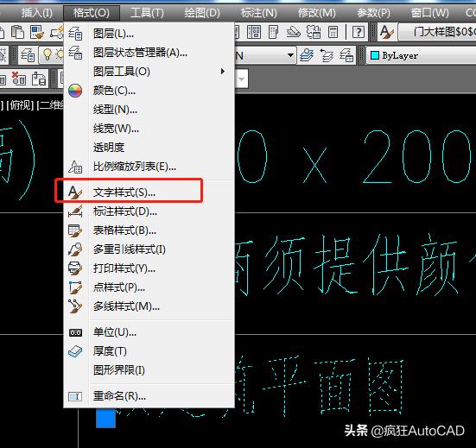The image size is (476, 448).
Task: Expand the 图层工具(O) submenu
Action: point(149,72)
